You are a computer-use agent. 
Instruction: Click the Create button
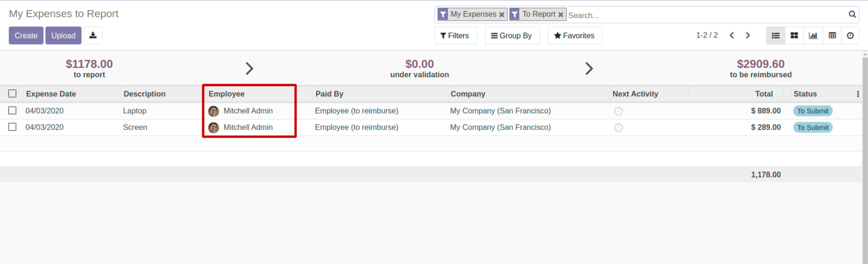(x=26, y=36)
